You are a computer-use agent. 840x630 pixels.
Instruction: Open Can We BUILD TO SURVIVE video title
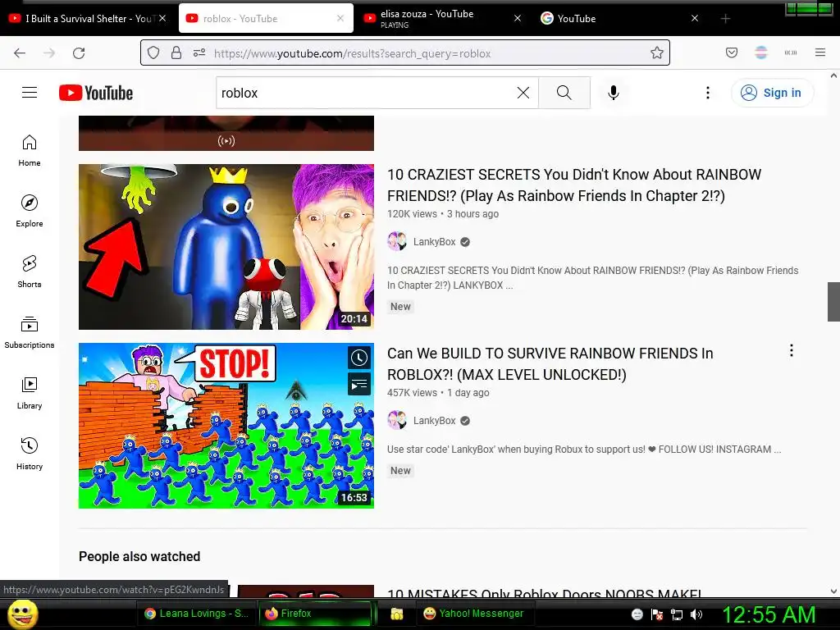[x=550, y=364]
